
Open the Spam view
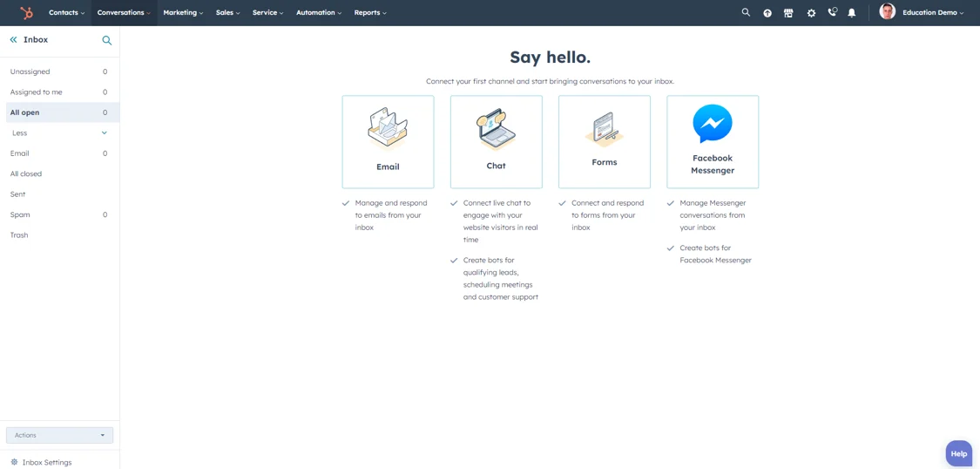pyautogui.click(x=59, y=214)
